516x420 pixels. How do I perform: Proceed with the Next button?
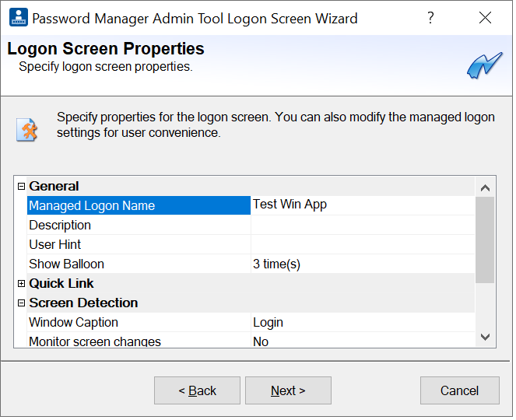click(x=288, y=390)
